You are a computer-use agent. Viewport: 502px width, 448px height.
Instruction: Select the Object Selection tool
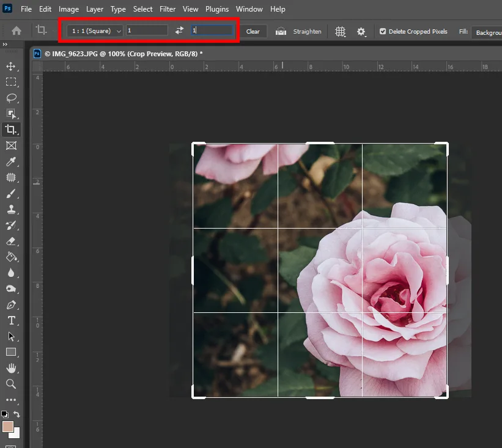[x=11, y=114]
